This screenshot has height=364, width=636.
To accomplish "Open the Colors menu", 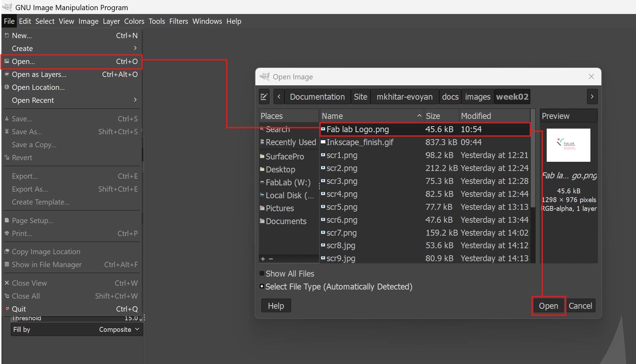I will point(134,21).
